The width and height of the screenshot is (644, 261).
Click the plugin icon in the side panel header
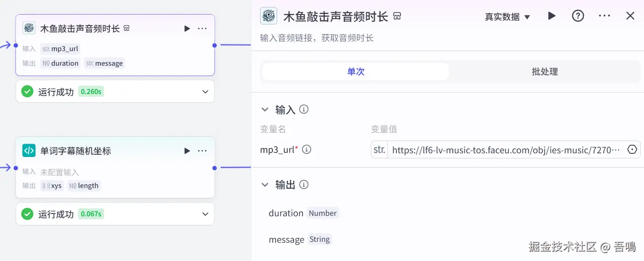pyautogui.click(x=269, y=16)
